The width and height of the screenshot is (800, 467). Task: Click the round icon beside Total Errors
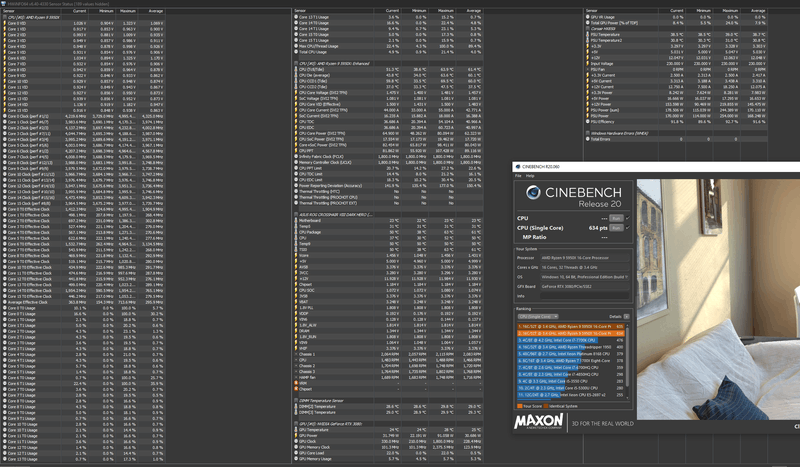[588, 139]
